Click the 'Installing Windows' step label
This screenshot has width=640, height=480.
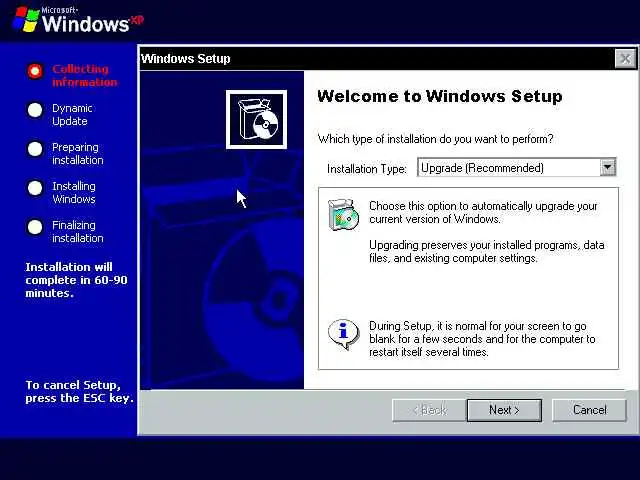(x=74, y=193)
